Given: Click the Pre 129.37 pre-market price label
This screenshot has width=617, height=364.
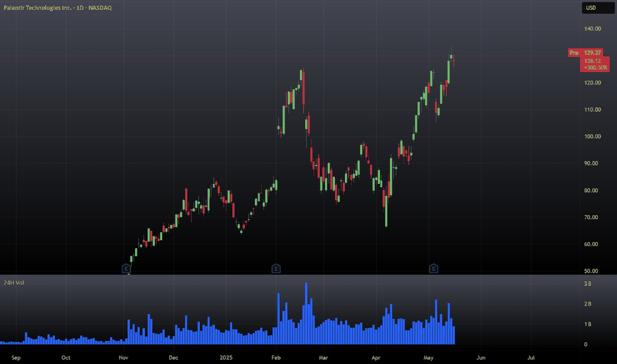Looking at the screenshot, I should tap(585, 53).
